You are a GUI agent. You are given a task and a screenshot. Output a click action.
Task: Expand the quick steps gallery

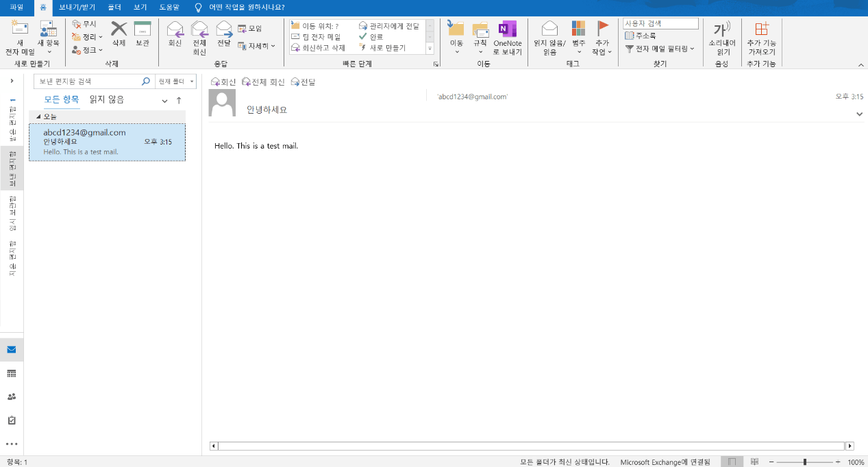(430, 49)
